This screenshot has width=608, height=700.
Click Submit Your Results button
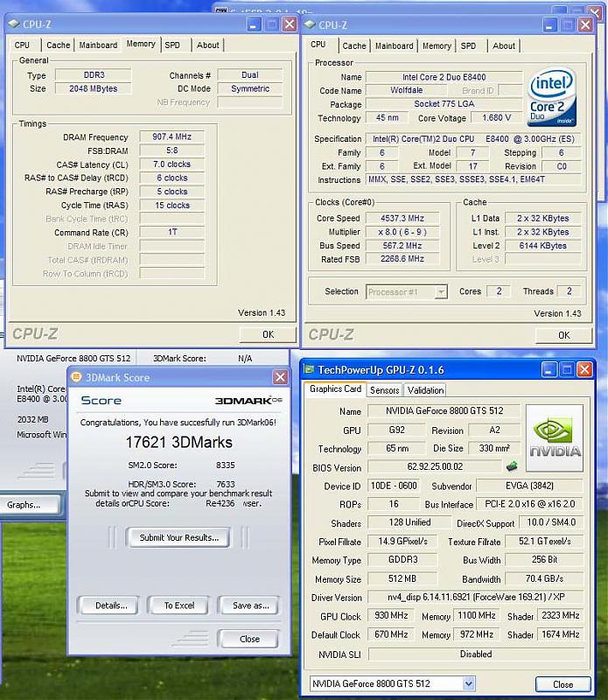[x=178, y=537]
